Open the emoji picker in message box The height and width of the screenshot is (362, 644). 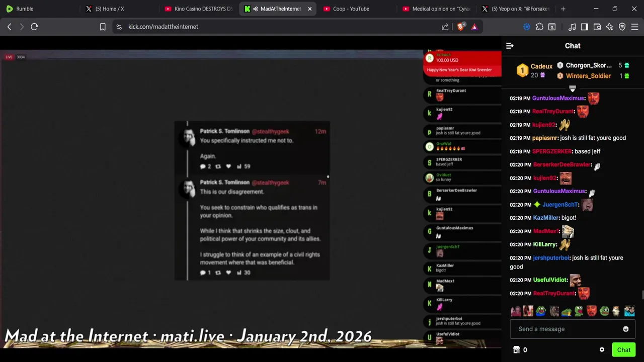click(626, 329)
